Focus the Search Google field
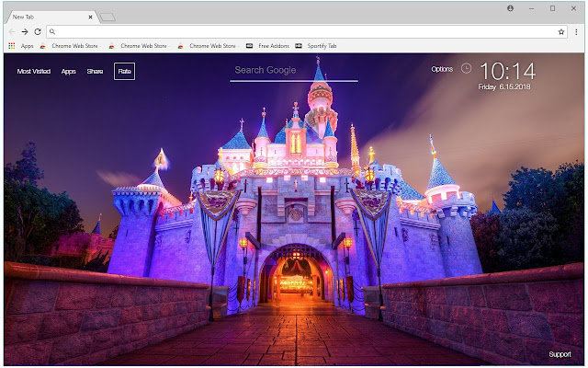 (294, 71)
